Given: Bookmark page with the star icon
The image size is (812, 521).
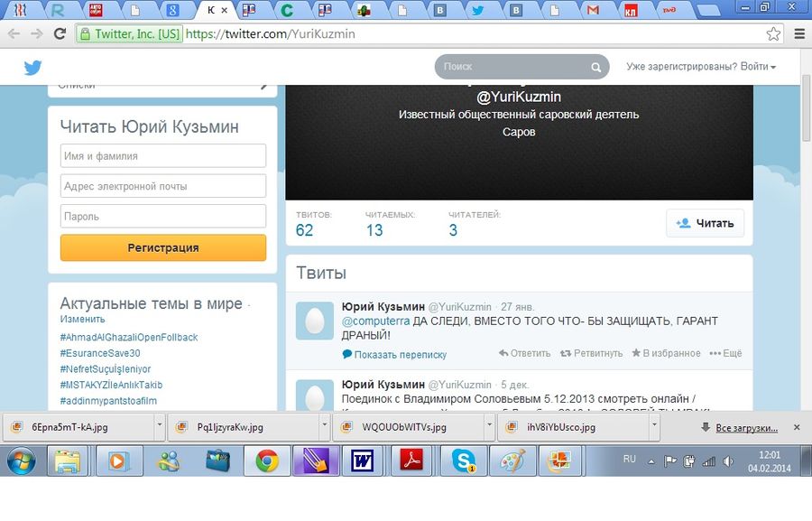Looking at the screenshot, I should pos(773,33).
